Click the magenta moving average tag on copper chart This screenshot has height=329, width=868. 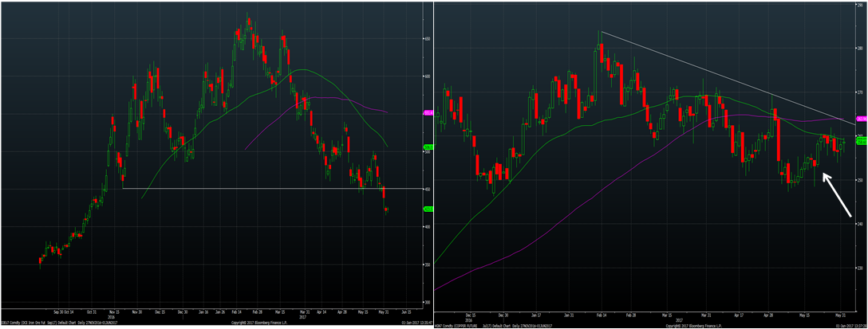[862, 119]
